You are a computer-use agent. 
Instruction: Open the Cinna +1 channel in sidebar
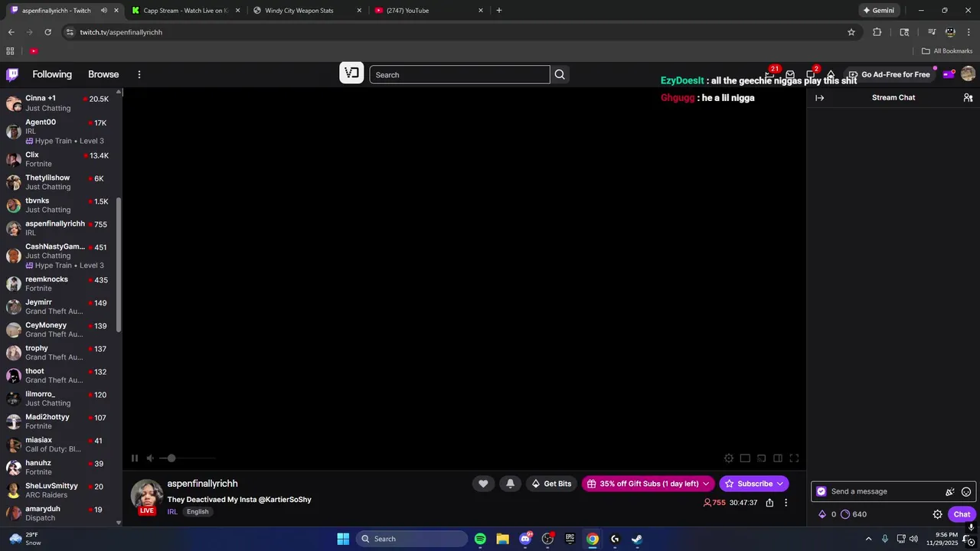[60, 103]
